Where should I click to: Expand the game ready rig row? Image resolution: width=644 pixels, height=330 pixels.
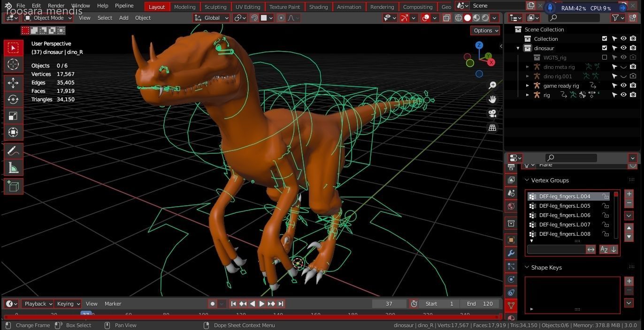(x=527, y=86)
